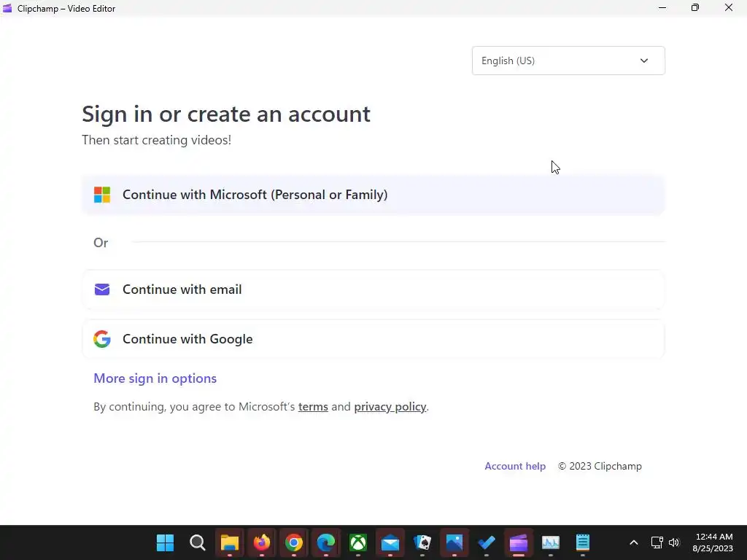The width and height of the screenshot is (747, 560).
Task: Switch to Firefox in the taskbar
Action: (x=262, y=542)
